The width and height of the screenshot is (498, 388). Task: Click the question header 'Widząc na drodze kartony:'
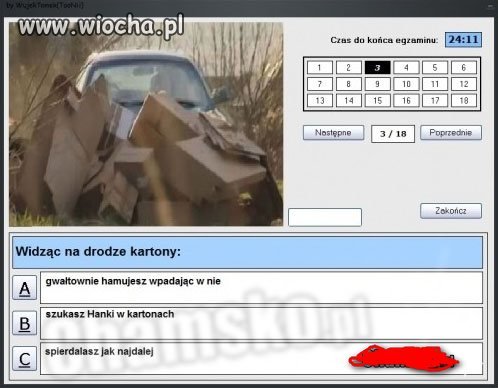(x=247, y=252)
